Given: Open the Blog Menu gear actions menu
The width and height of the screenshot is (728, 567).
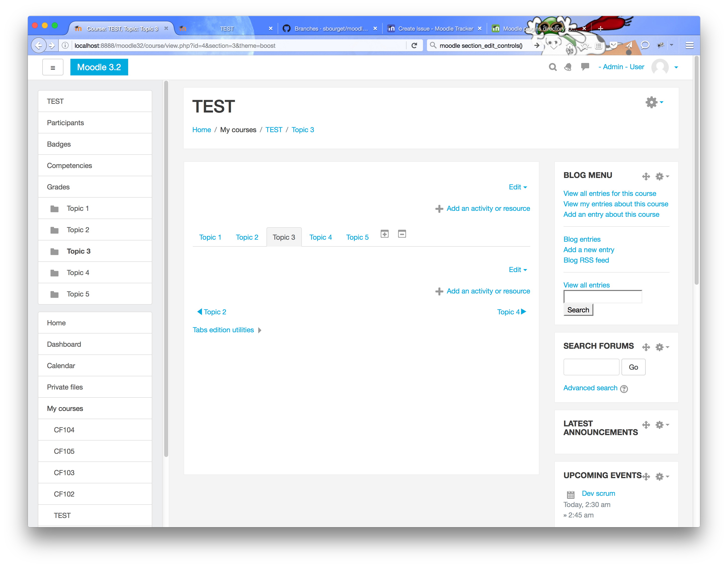Looking at the screenshot, I should (x=662, y=176).
